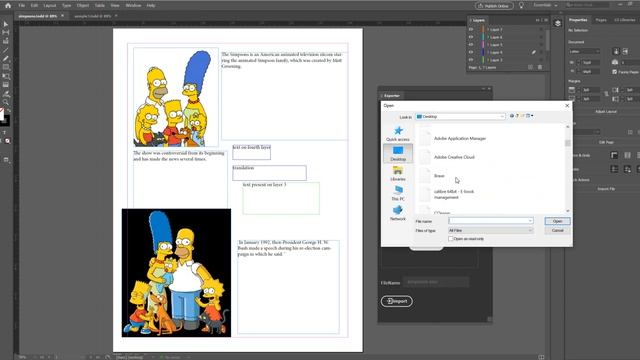Viewport: 640px width, 360px height.
Task: Select the Selection tool arrow
Action: click(x=6, y=24)
